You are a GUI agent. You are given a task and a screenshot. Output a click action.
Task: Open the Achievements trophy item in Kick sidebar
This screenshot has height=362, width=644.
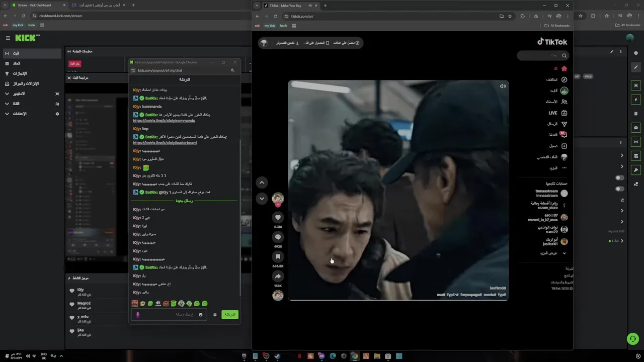point(15,73)
